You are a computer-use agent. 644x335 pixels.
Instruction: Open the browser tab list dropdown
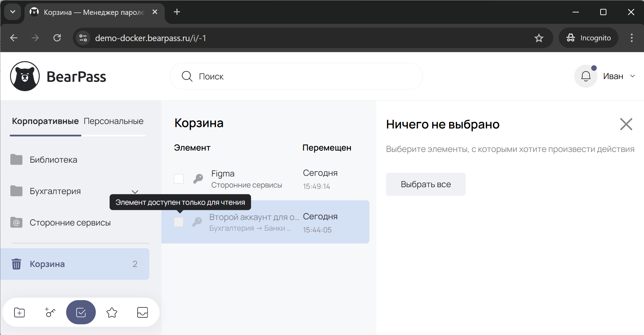(x=13, y=12)
